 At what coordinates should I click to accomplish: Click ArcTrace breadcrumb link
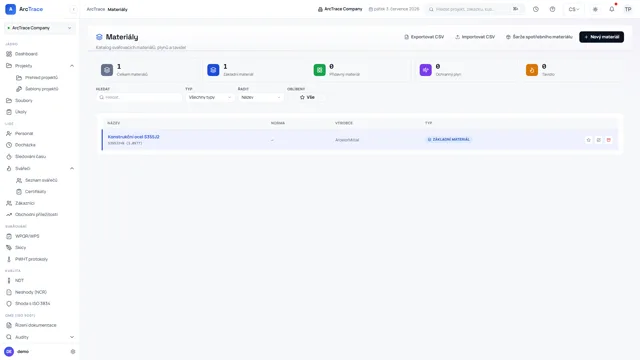point(96,9)
